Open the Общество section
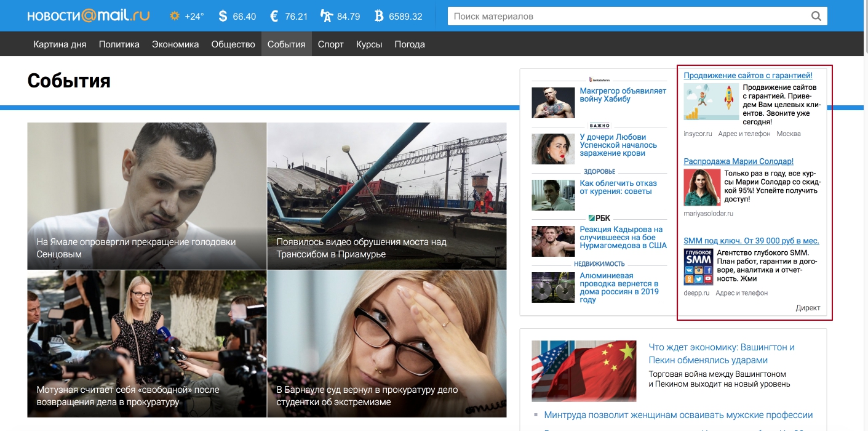Screen dimensions: 868x431 tap(233, 44)
